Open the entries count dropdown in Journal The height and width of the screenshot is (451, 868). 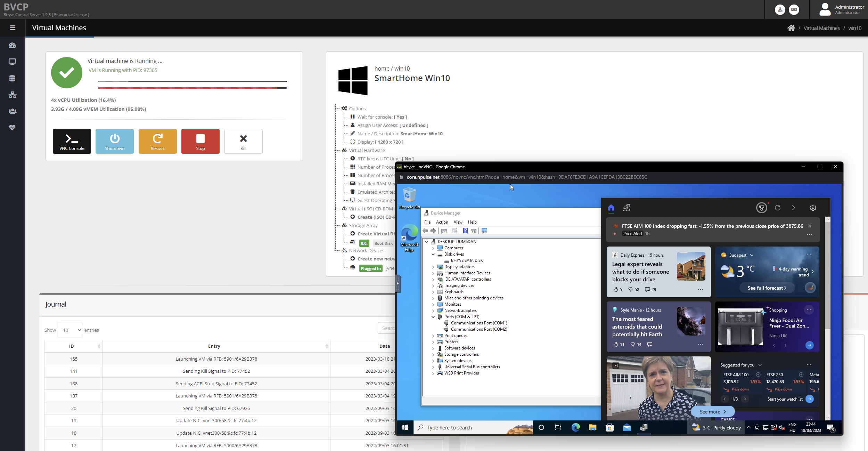point(70,330)
